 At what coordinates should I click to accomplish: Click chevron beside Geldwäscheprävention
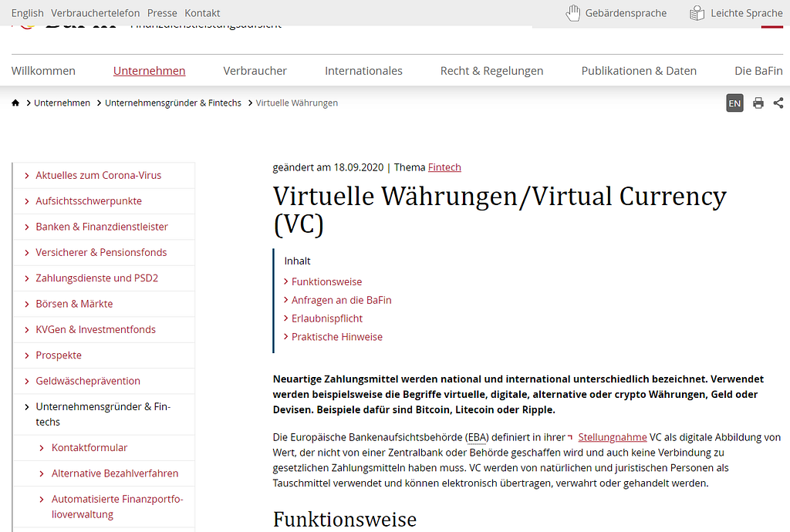[x=27, y=381]
